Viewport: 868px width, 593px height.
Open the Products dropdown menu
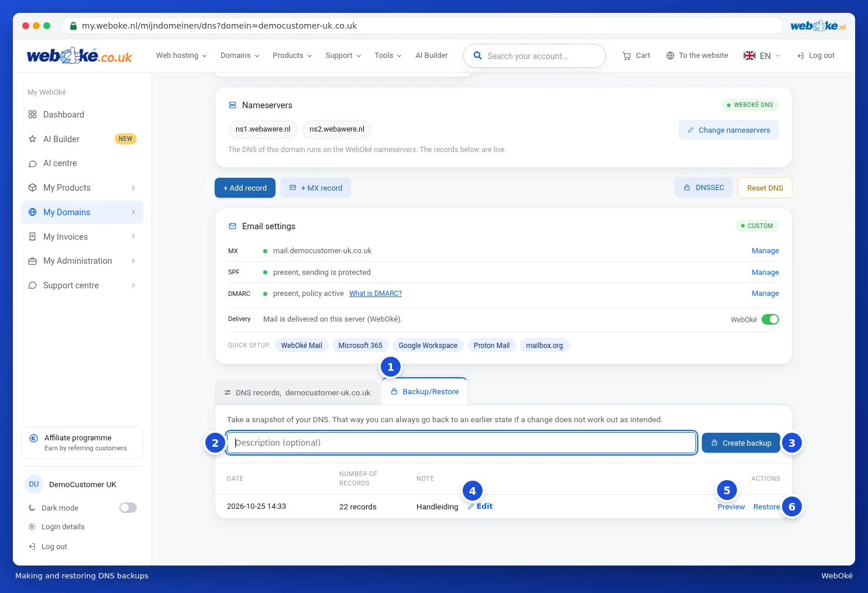pyautogui.click(x=292, y=56)
